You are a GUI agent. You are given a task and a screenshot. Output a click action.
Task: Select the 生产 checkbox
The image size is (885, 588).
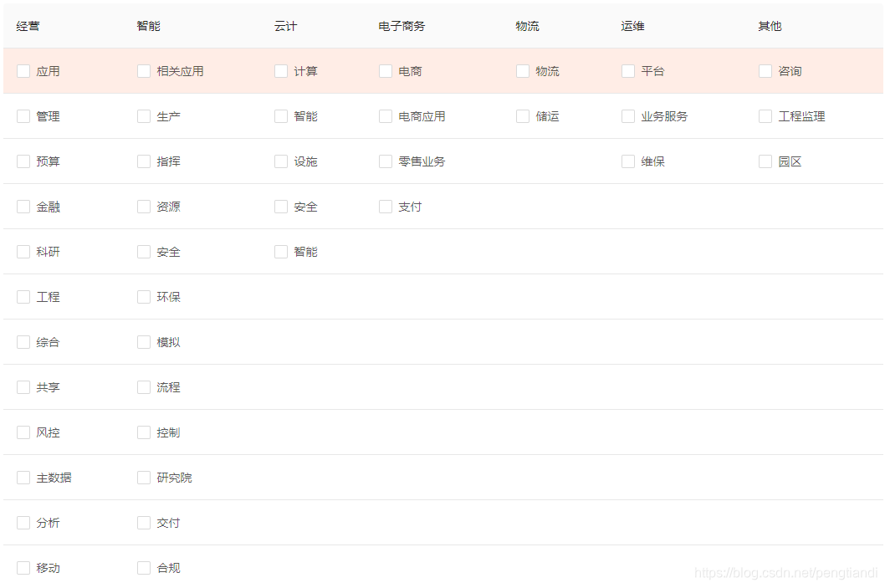[144, 116]
